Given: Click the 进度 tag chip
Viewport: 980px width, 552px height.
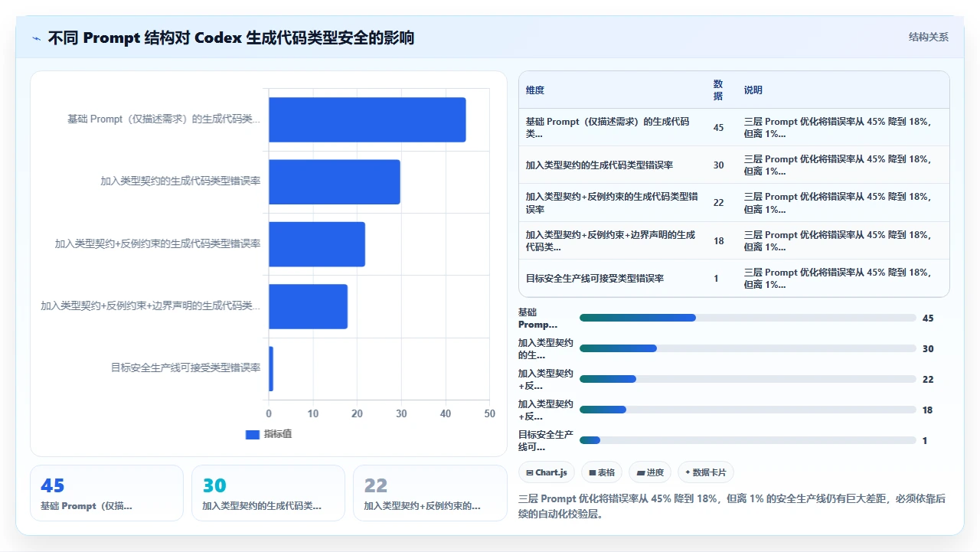Looking at the screenshot, I should tap(650, 472).
